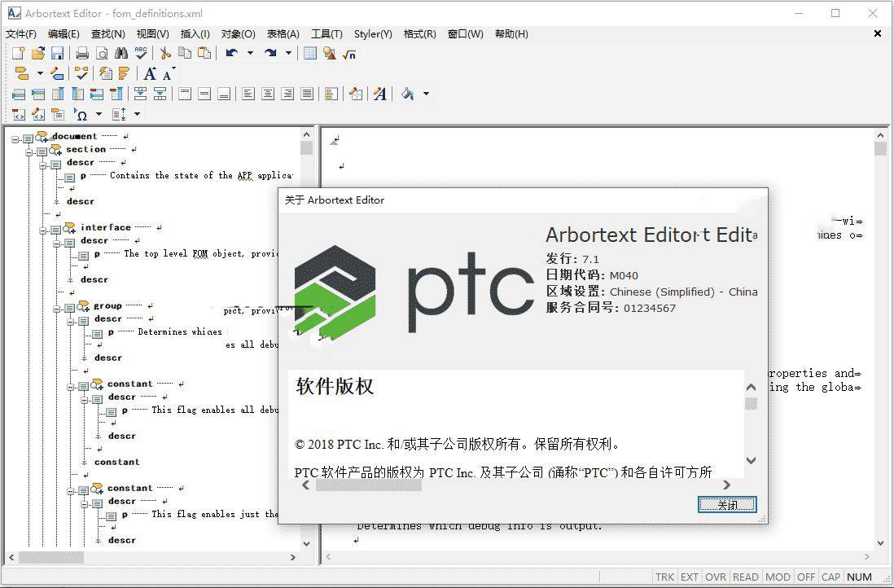Open the line spacing dropdown arrow
894x588 pixels.
(137, 114)
